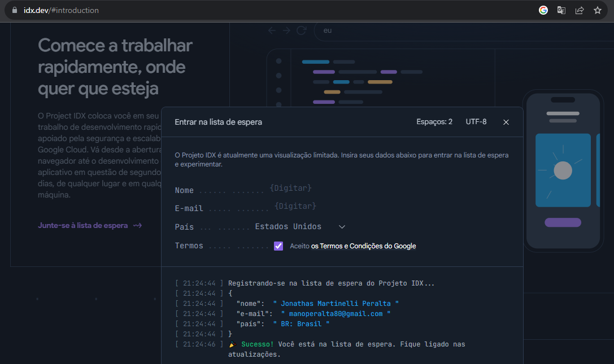
Task: Click the Nome {Digitar} input field
Action: tap(290, 188)
